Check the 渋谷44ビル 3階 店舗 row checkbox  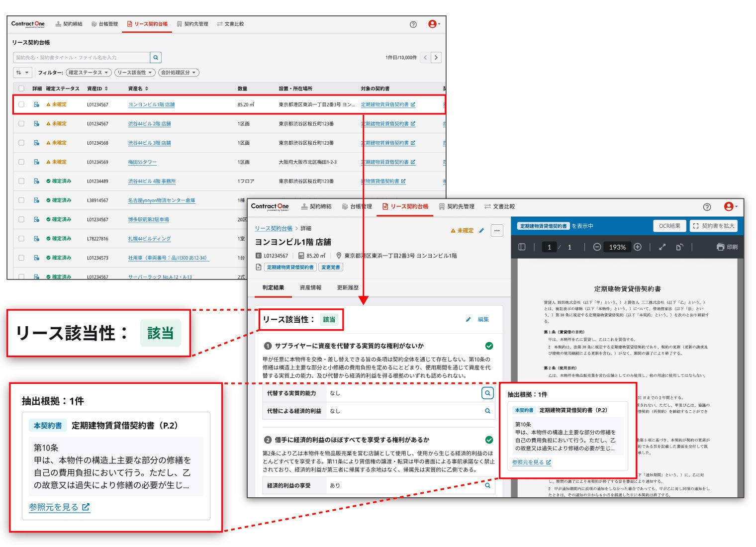tap(21, 143)
